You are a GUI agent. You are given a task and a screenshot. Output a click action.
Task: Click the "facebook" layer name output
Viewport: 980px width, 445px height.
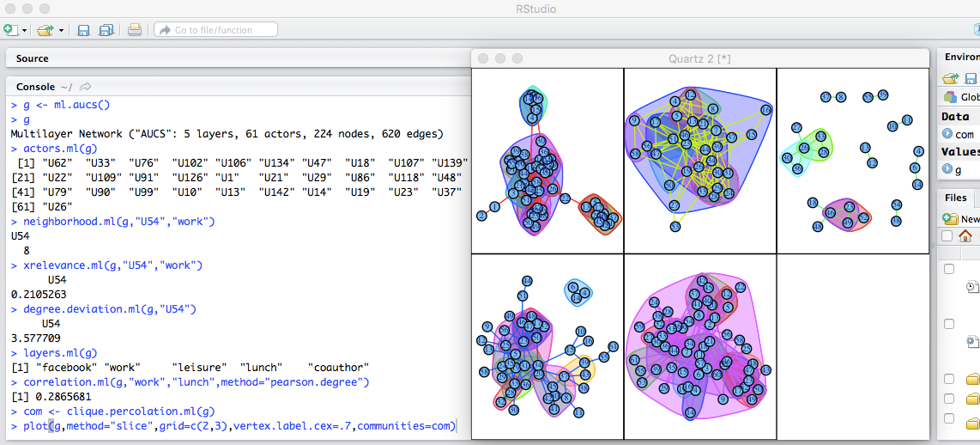67,367
